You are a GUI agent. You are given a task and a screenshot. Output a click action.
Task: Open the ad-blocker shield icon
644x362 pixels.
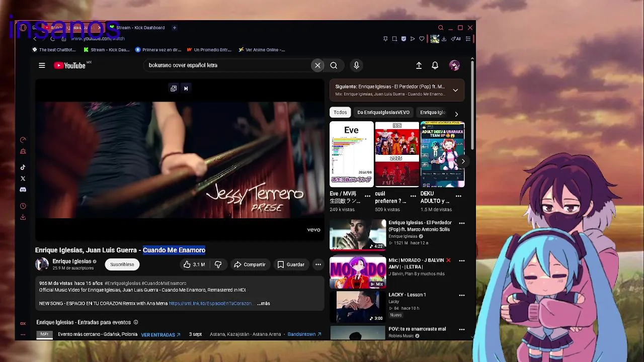click(x=404, y=39)
